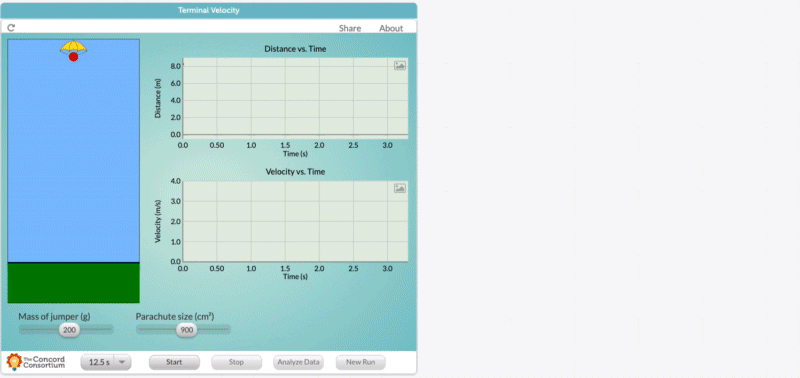The width and height of the screenshot is (800, 378).
Task: Click the red jumper ball
Action: click(x=73, y=57)
